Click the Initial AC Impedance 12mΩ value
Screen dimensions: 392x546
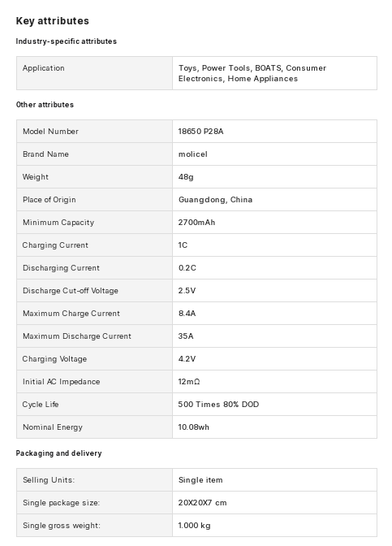pos(189,382)
